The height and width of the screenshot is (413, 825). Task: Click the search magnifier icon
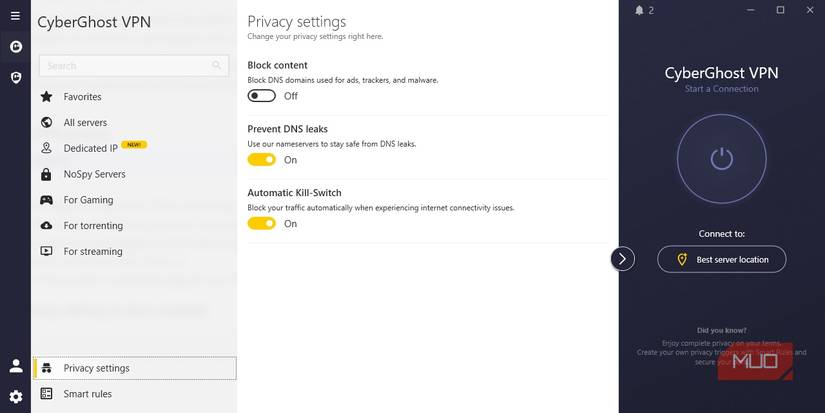(x=217, y=66)
